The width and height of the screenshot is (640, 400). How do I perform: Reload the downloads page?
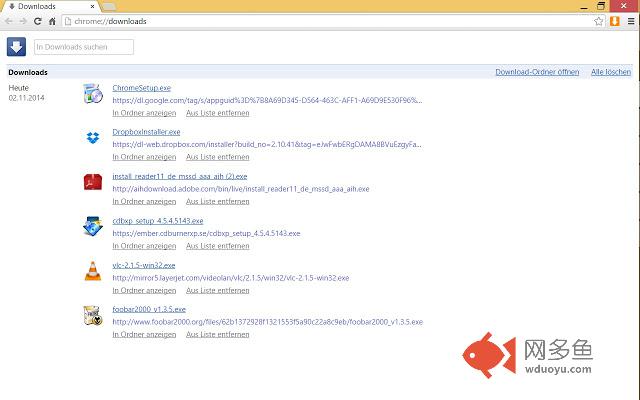coord(38,21)
